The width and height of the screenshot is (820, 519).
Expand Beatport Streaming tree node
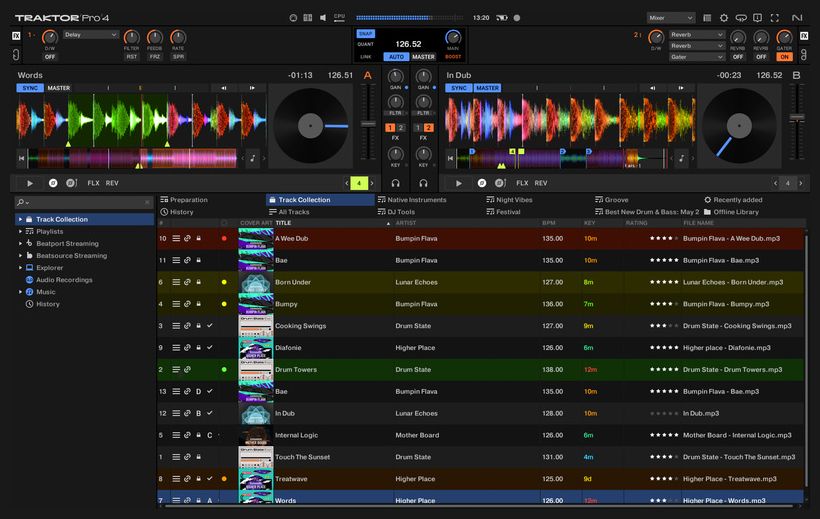pyautogui.click(x=20, y=243)
